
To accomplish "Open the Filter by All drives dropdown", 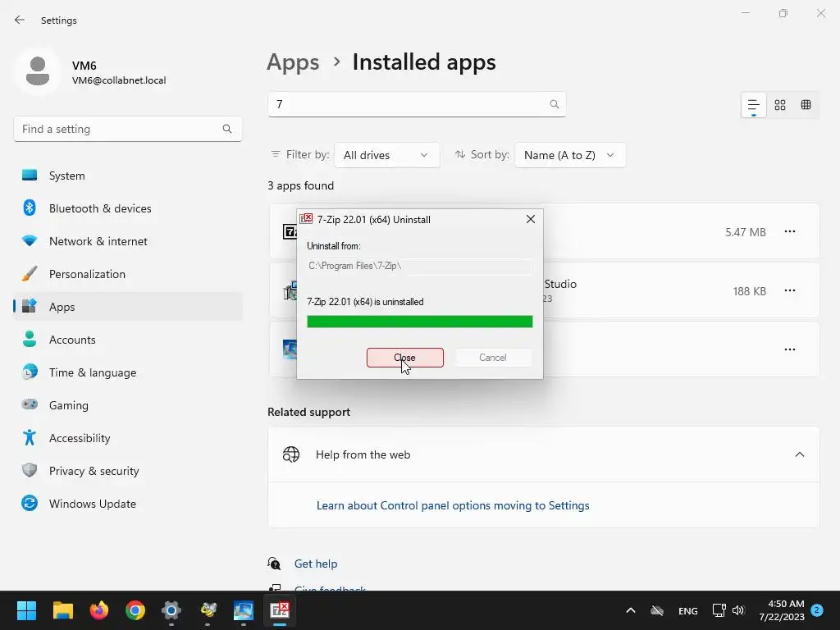I will (386, 155).
